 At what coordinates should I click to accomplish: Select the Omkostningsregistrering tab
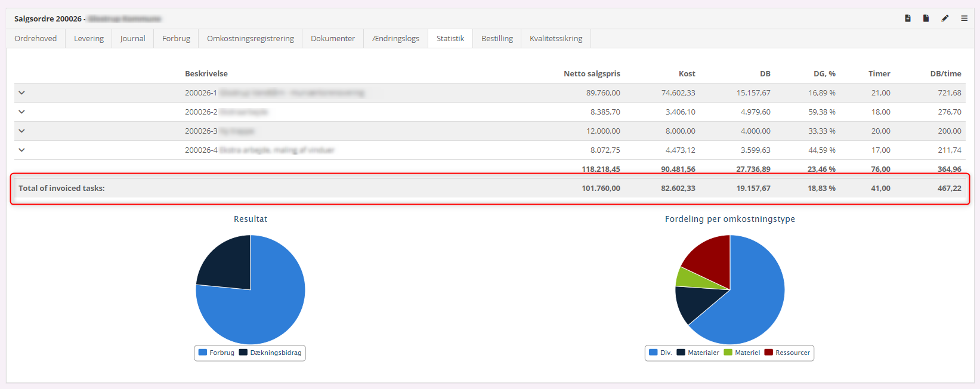click(x=251, y=38)
